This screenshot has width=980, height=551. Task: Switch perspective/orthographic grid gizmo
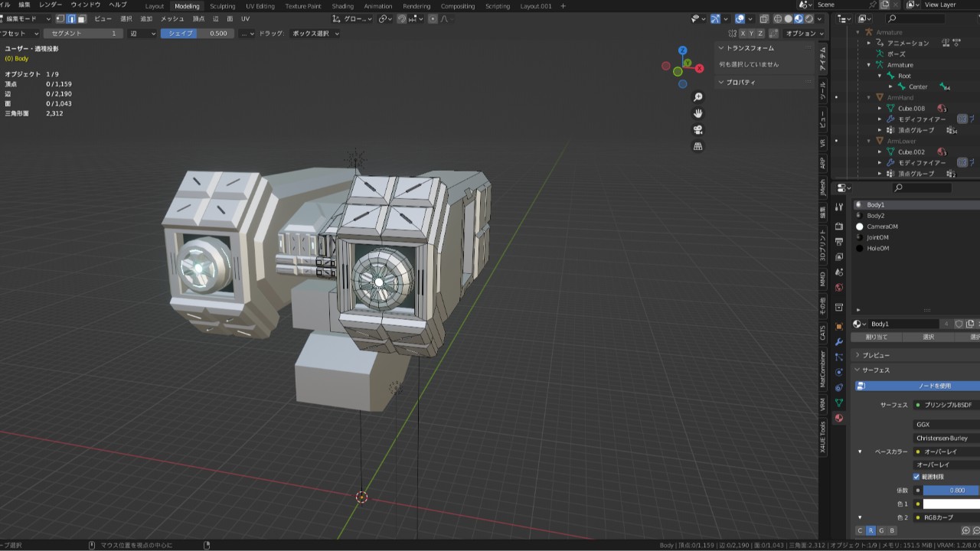697,146
